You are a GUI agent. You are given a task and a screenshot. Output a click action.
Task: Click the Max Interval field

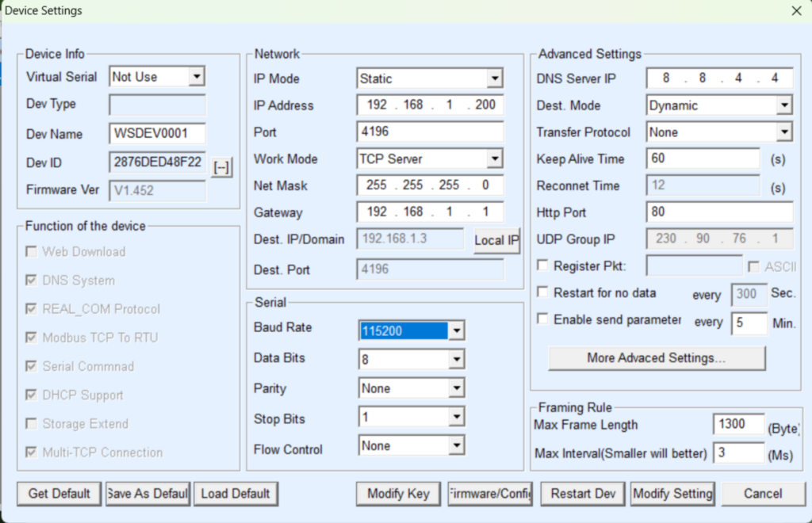(x=738, y=453)
